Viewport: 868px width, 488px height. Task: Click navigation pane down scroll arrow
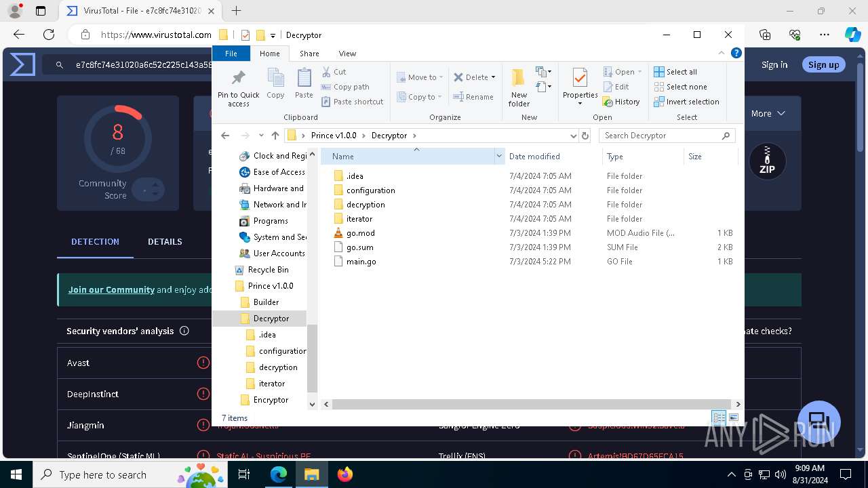click(313, 404)
